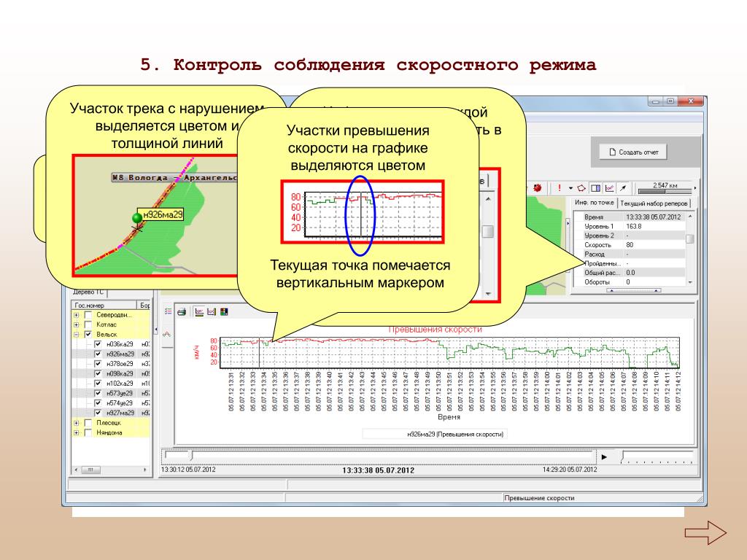This screenshot has width=747, height=560.
Task: Click the Создать отчет button
Action: pyautogui.click(x=633, y=152)
